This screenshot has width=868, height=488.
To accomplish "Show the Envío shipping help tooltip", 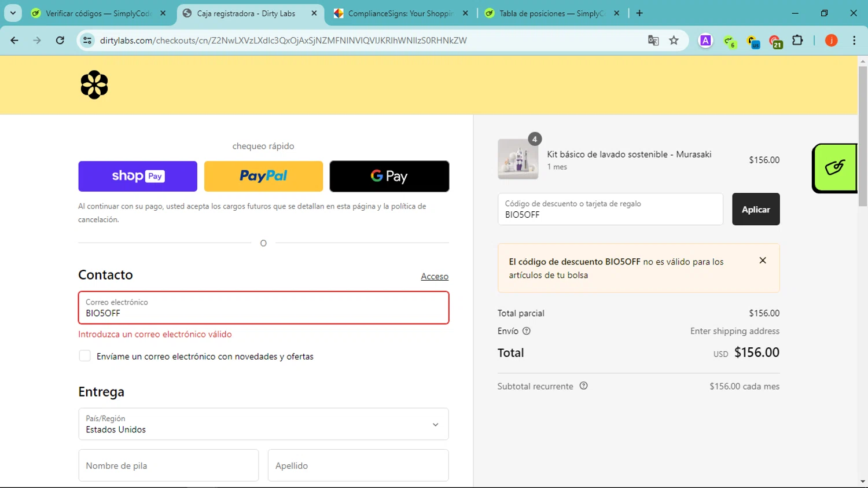I will tap(527, 331).
